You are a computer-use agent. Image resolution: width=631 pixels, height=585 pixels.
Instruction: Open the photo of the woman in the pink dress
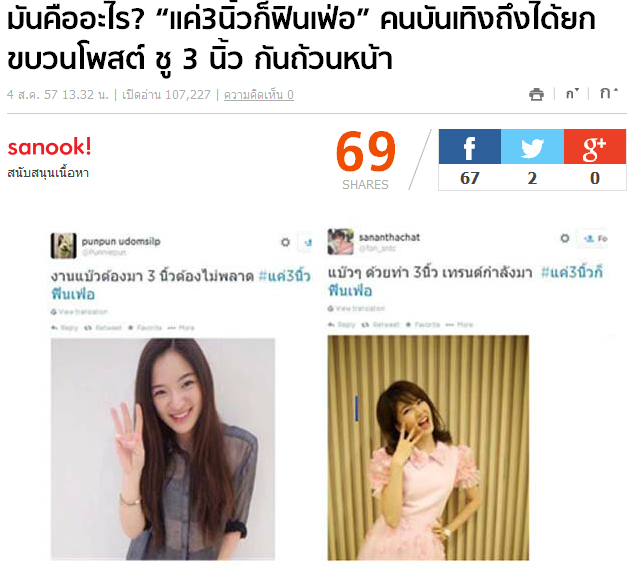pos(428,448)
